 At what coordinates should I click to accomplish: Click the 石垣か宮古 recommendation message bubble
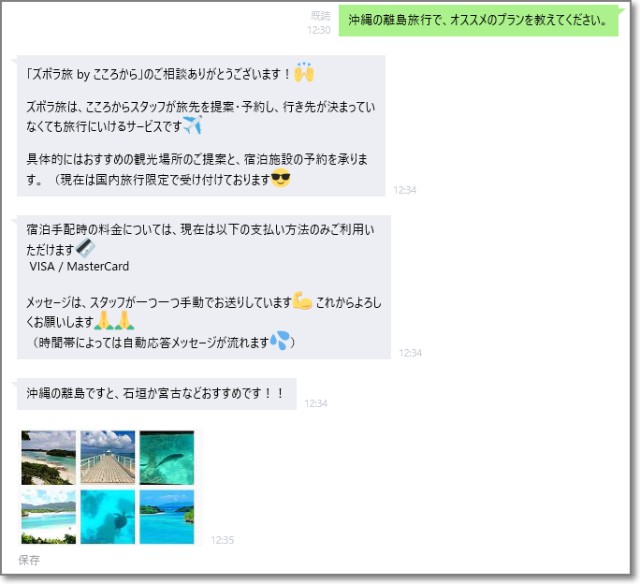pyautogui.click(x=157, y=394)
